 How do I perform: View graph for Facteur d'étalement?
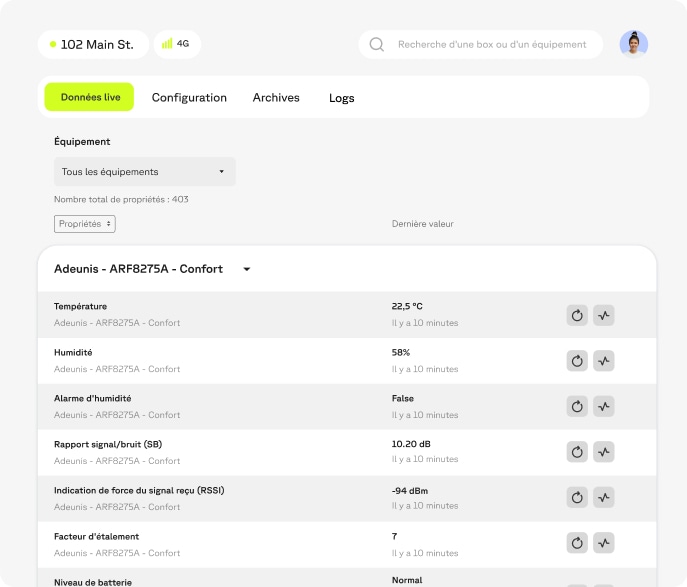603,543
